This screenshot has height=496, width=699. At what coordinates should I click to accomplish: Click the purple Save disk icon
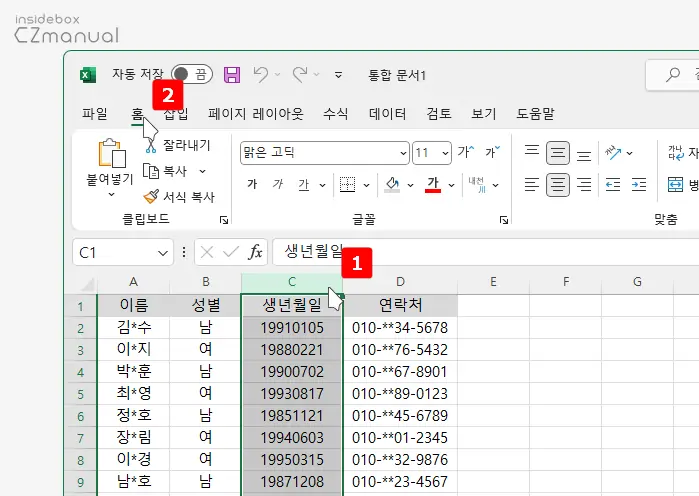tap(232, 74)
